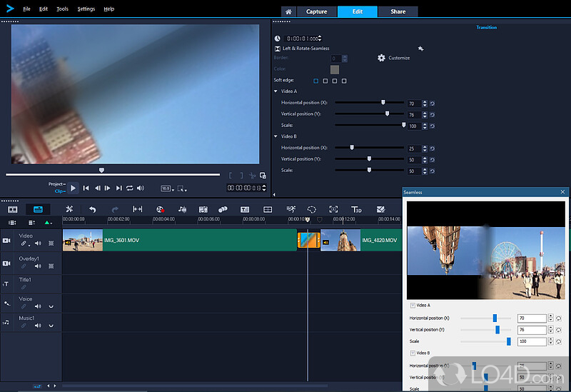Viewport: 571px width, 392px height.
Task: Mute the Video track audio
Action: pyautogui.click(x=38, y=243)
